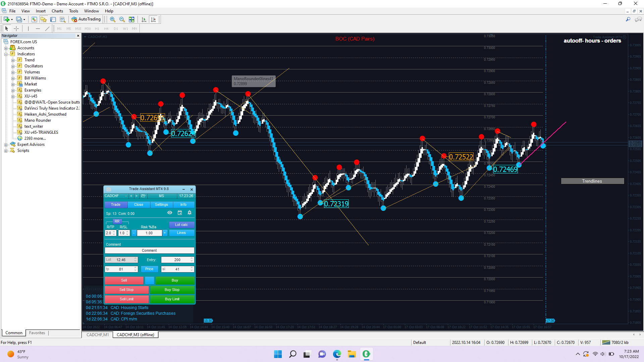
Task: Click the calendar icon in Trade Assistant
Action: pyautogui.click(x=180, y=213)
